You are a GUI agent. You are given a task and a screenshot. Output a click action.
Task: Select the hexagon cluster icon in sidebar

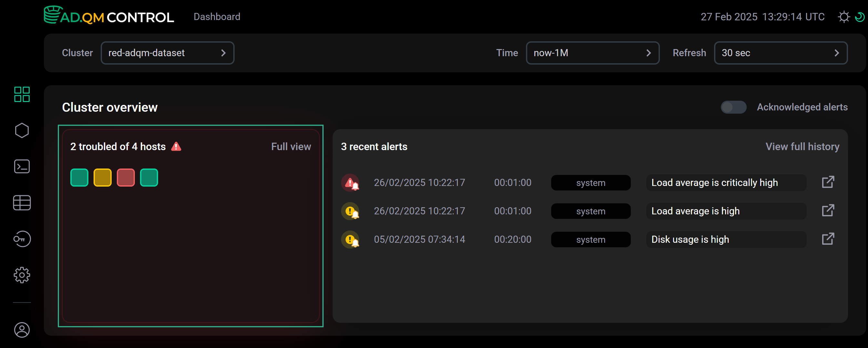22,130
